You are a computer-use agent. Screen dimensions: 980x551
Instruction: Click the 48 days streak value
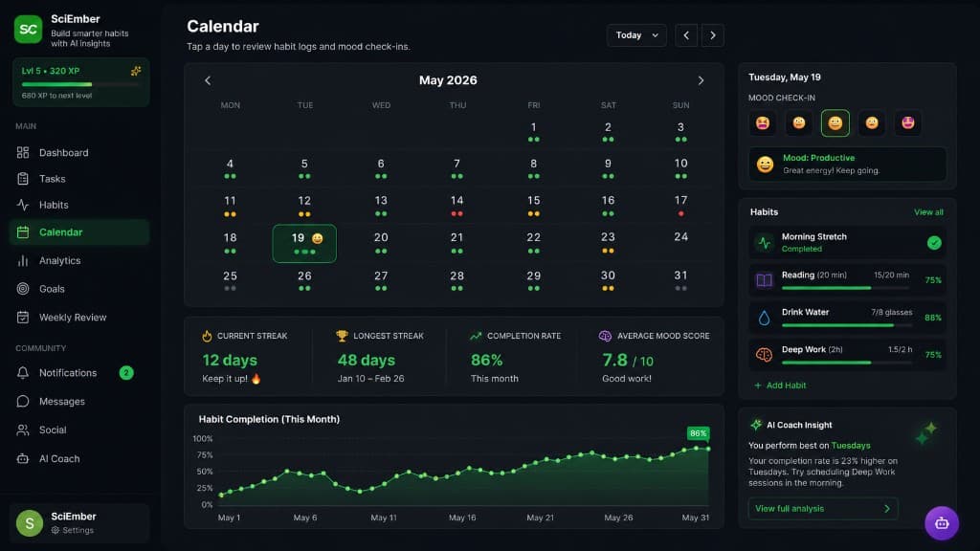pos(367,361)
